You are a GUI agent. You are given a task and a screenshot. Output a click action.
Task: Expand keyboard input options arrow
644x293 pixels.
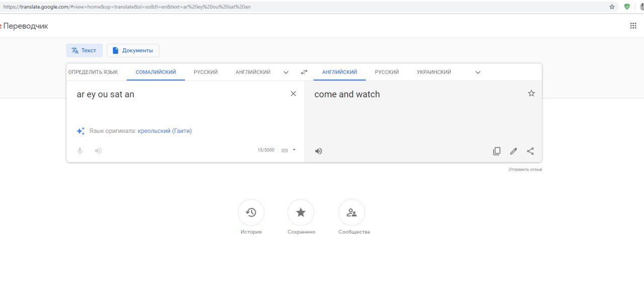click(294, 150)
